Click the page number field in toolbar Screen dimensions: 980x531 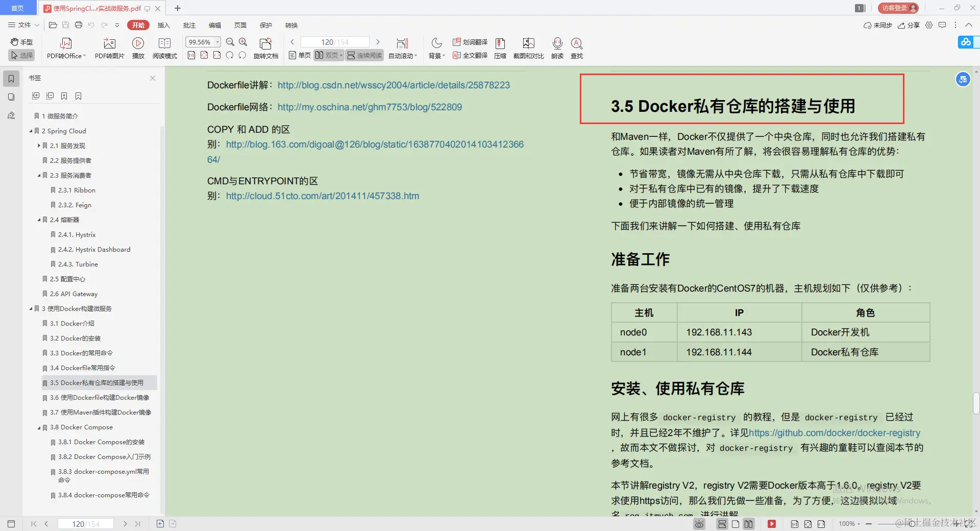[x=335, y=42]
